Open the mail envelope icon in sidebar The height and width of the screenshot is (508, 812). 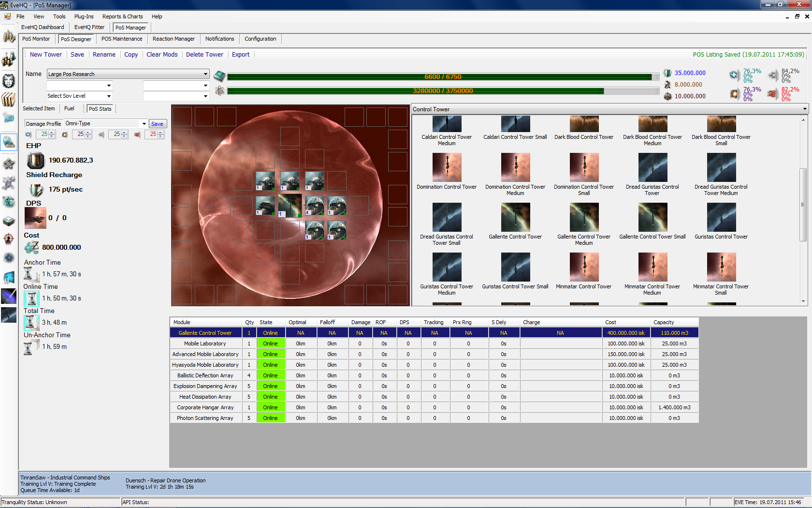click(x=9, y=118)
